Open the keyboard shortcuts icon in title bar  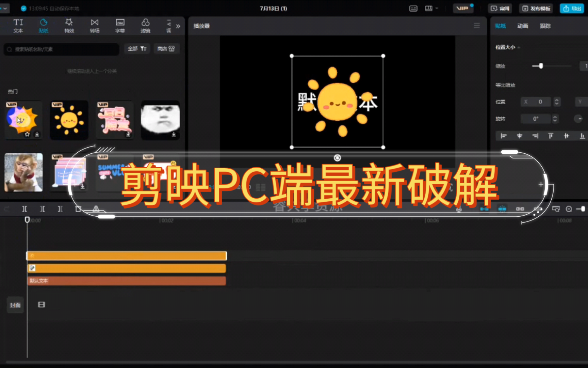(413, 9)
